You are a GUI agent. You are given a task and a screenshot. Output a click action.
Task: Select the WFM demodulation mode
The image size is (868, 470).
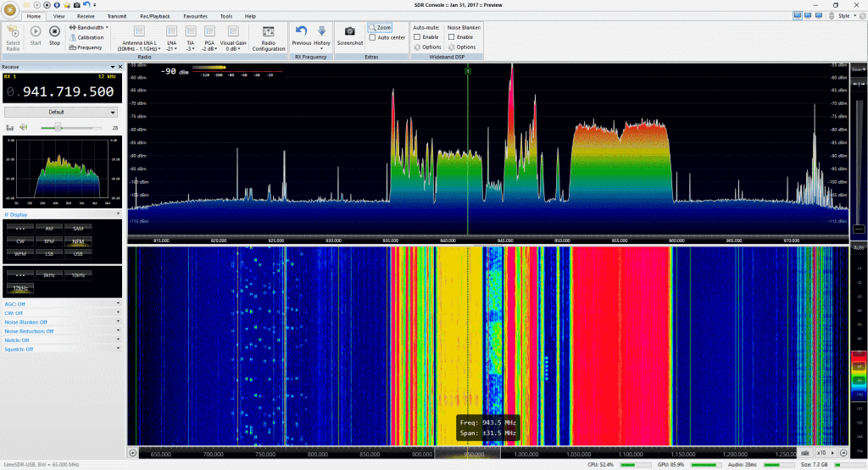[19, 253]
